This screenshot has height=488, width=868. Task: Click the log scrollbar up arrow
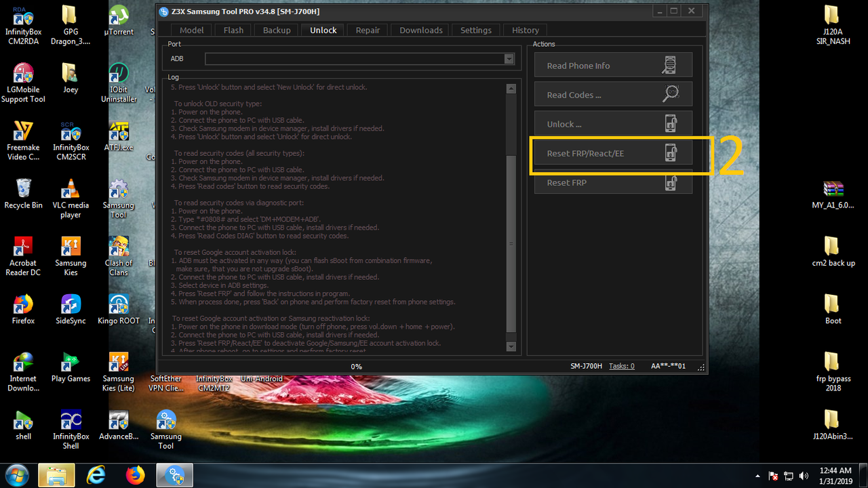coord(511,89)
